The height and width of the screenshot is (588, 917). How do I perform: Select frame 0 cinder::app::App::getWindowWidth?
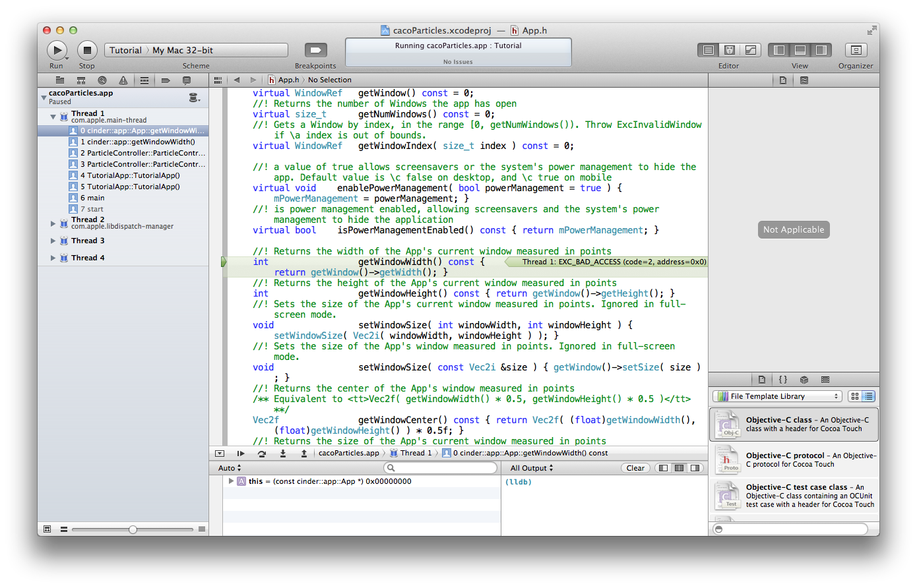123,131
